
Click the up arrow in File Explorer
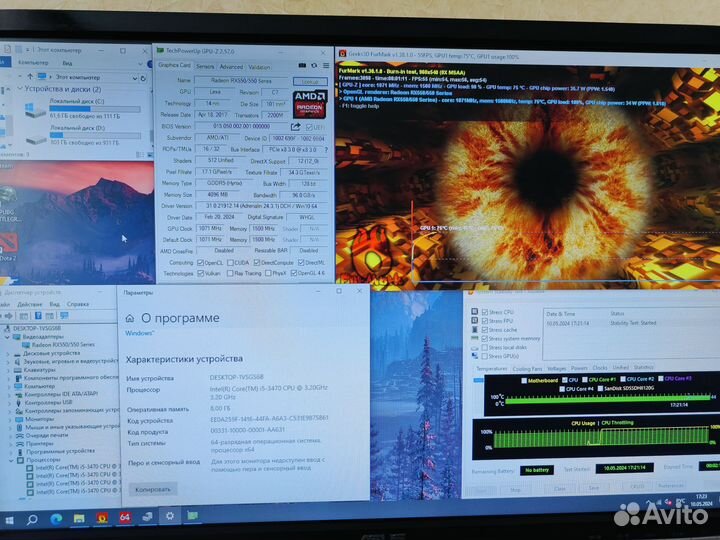pos(30,76)
